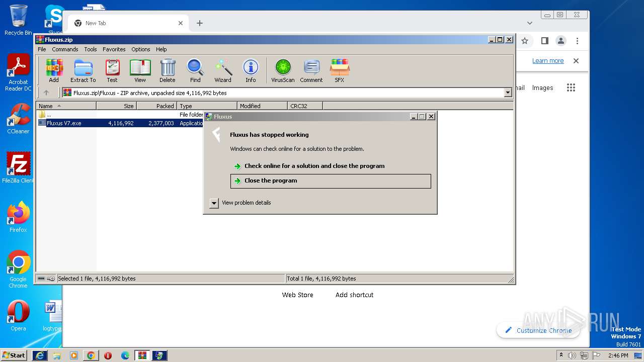The height and width of the screenshot is (362, 644).
Task: Click Internet Explorer in the taskbar
Action: pyautogui.click(x=40, y=355)
